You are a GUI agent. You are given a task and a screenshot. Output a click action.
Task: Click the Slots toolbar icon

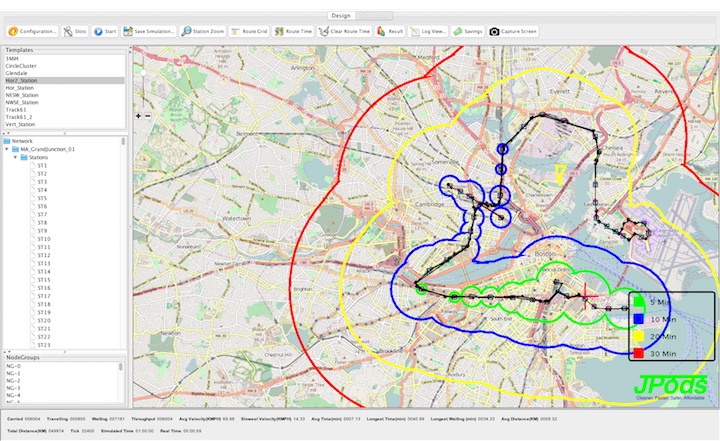click(x=75, y=31)
